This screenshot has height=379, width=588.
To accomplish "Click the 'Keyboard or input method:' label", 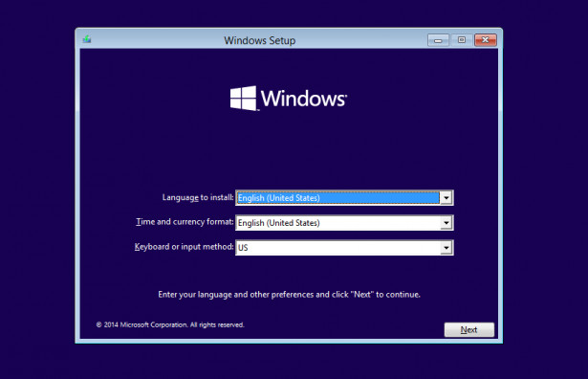I will [x=184, y=247].
